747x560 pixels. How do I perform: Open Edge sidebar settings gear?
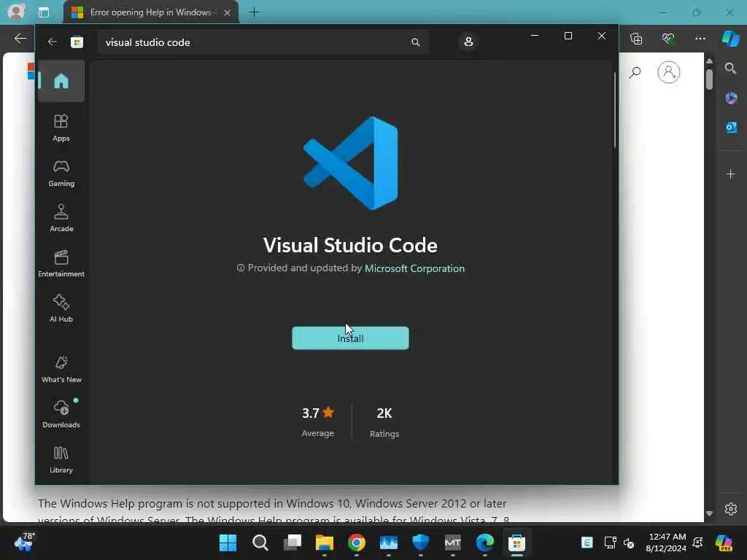click(x=730, y=508)
